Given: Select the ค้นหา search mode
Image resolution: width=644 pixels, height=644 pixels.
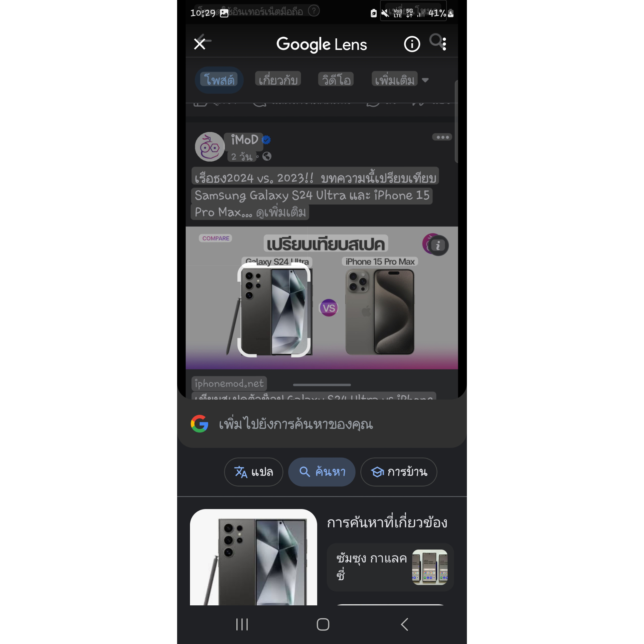Looking at the screenshot, I should pyautogui.click(x=322, y=472).
